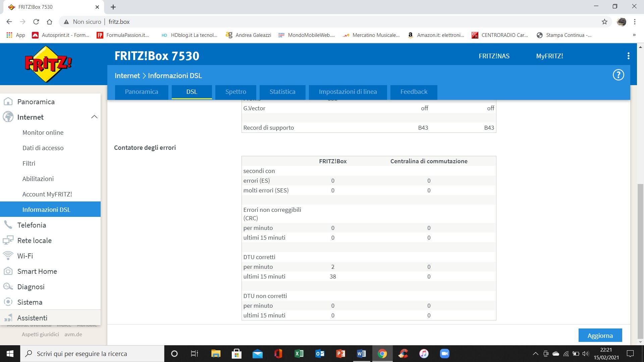The image size is (644, 362).
Task: Open the MyFRITZ! link
Action: point(549,56)
